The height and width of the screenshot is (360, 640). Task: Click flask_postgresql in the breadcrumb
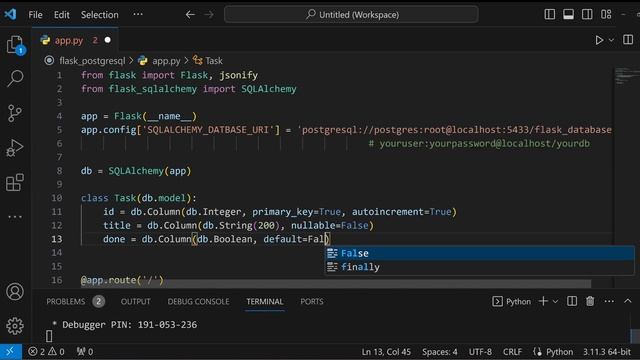click(x=92, y=61)
